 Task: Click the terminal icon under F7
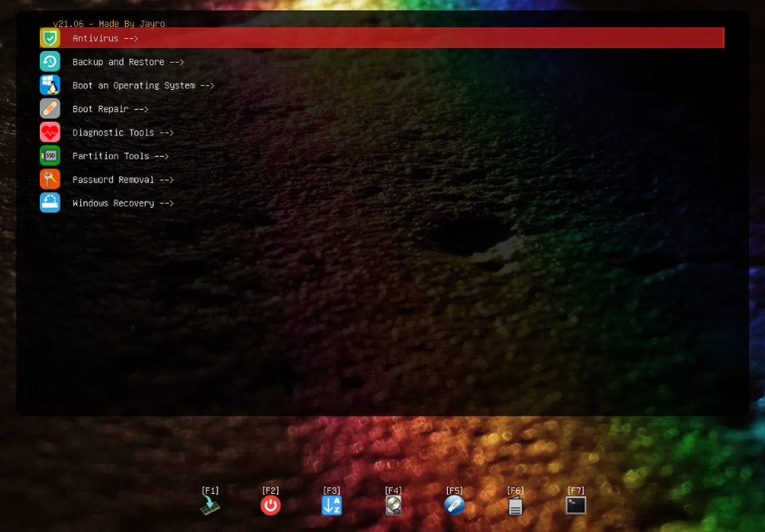pos(575,506)
